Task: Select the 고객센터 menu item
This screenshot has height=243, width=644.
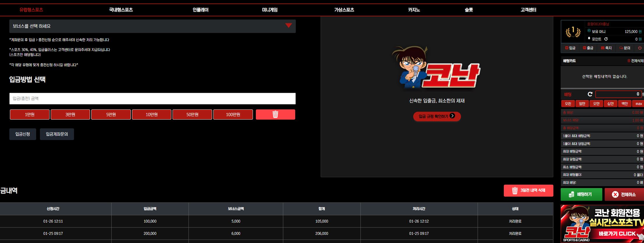Action: point(528,10)
